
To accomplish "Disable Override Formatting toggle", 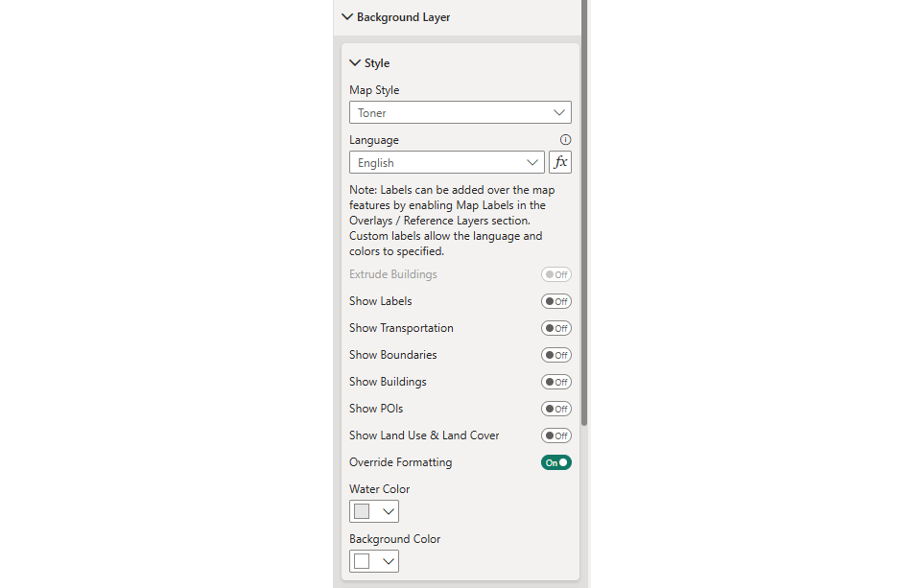I will coord(555,462).
